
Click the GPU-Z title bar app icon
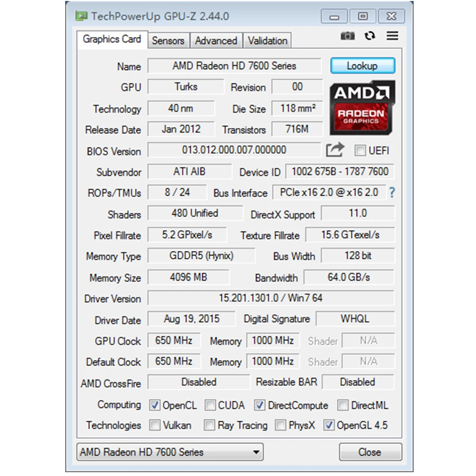pyautogui.click(x=81, y=16)
